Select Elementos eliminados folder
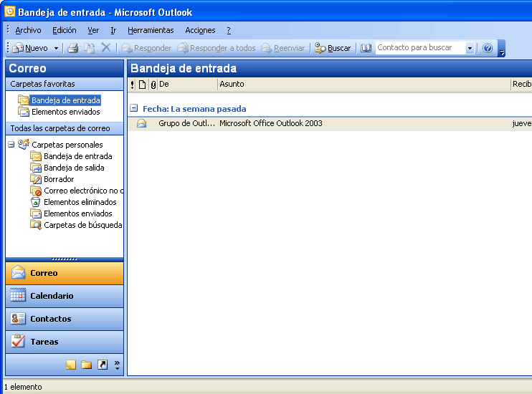 click(x=80, y=202)
